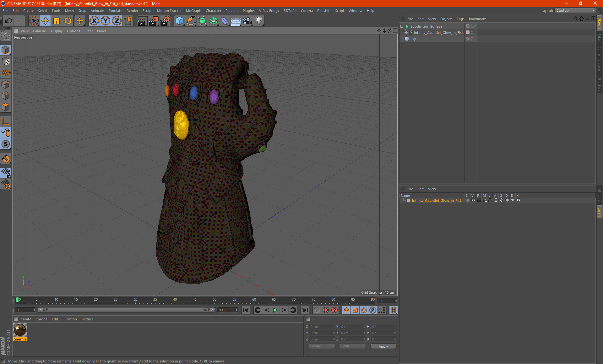Open the Scale mode dropdown
The image size is (603, 364).
(x=352, y=346)
